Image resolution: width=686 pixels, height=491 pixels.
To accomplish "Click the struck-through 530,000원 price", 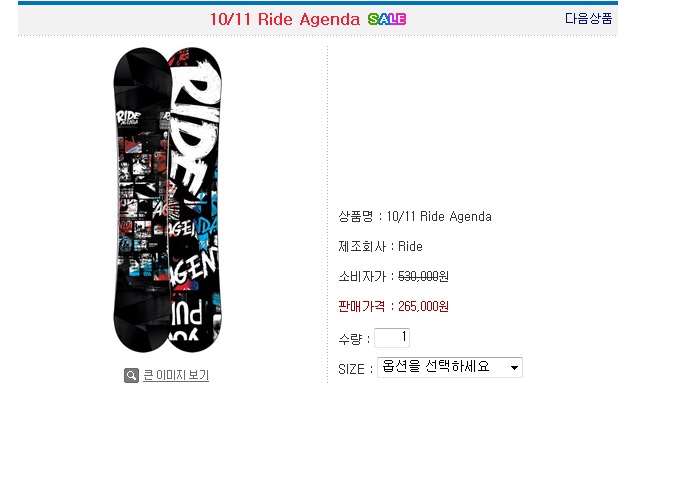I will pos(424,277).
